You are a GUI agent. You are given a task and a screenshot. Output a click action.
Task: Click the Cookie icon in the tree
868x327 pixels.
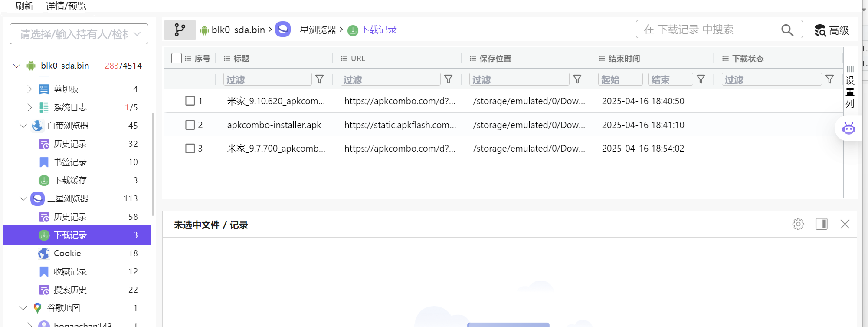[x=44, y=253]
